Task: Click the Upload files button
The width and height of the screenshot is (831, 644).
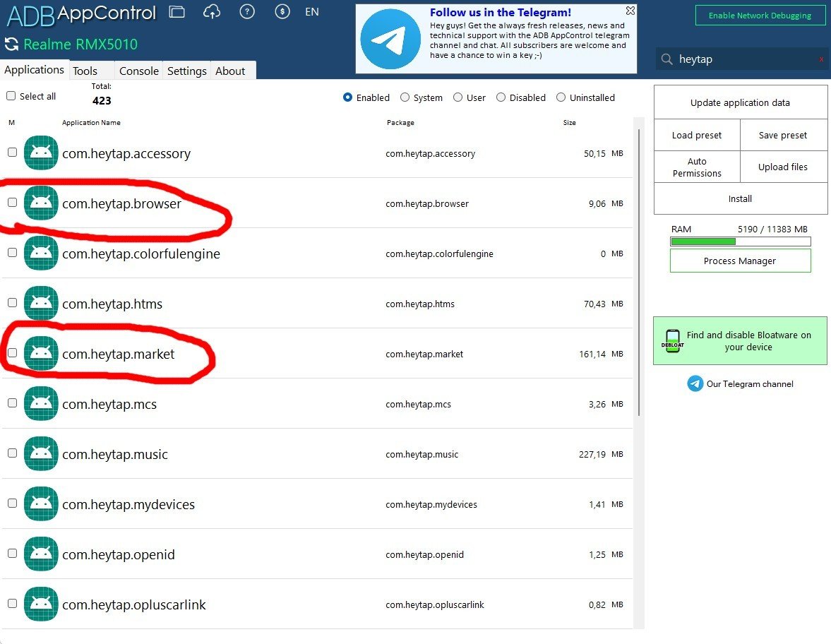Action: [783, 167]
